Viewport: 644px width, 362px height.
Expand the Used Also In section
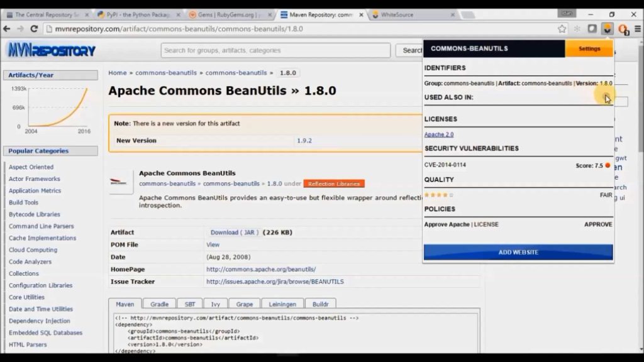click(606, 97)
